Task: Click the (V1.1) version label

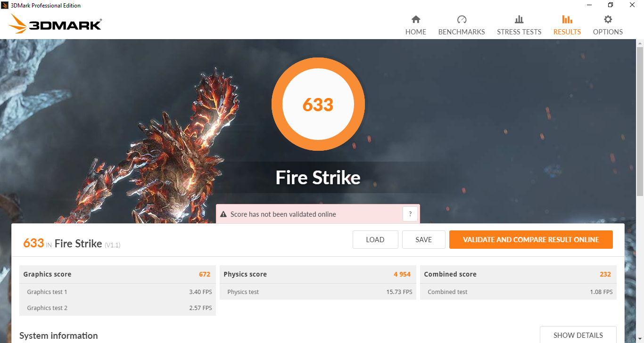Action: [113, 245]
